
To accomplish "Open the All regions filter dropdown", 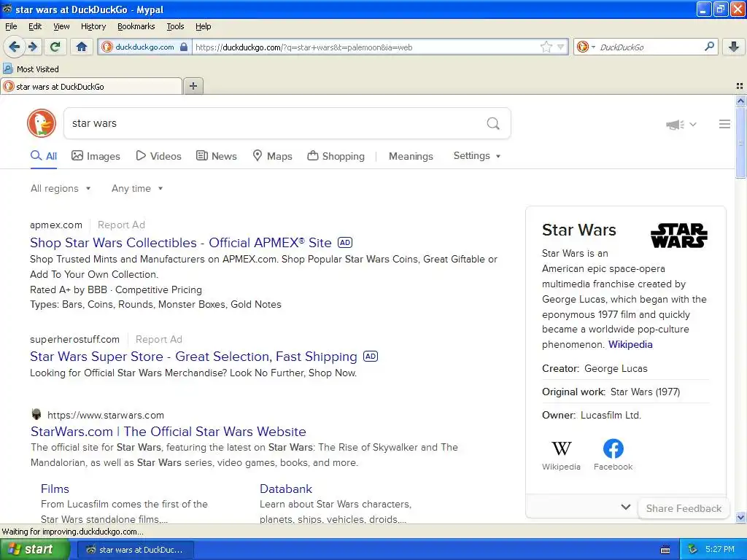I will click(x=61, y=189).
